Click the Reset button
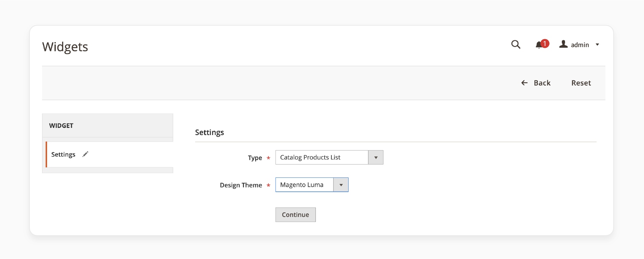 [x=581, y=83]
